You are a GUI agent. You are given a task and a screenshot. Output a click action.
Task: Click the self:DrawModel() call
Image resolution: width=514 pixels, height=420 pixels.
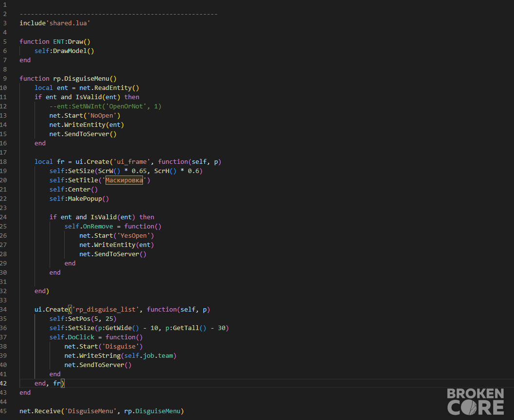click(64, 51)
